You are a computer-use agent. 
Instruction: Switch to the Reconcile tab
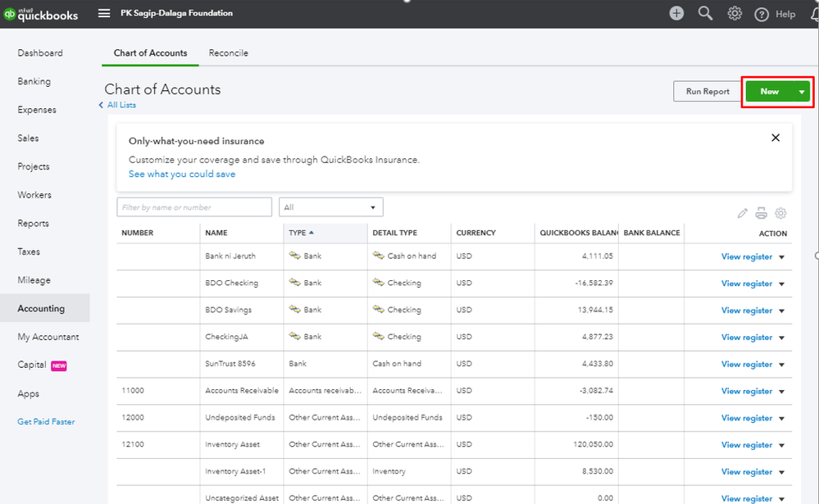point(228,53)
